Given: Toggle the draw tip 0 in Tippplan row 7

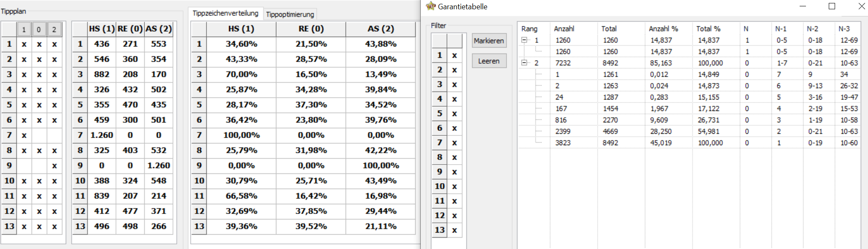Looking at the screenshot, I should [39, 135].
